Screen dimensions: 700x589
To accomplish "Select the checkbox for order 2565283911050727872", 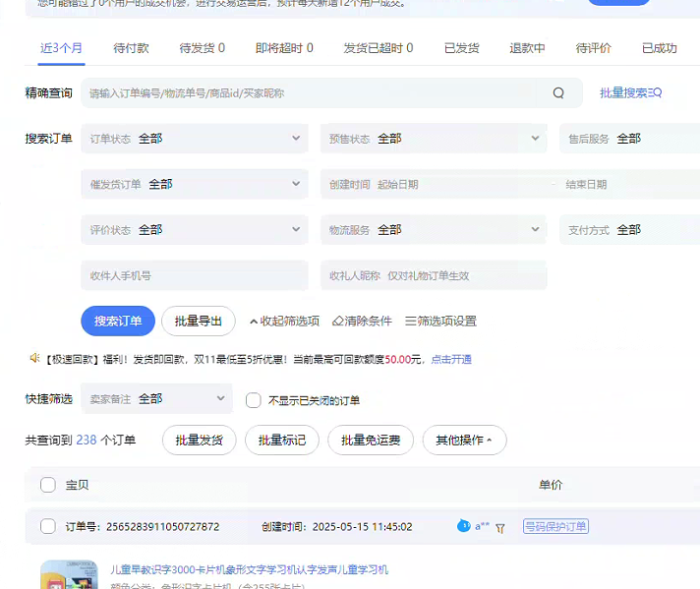I will tap(48, 526).
